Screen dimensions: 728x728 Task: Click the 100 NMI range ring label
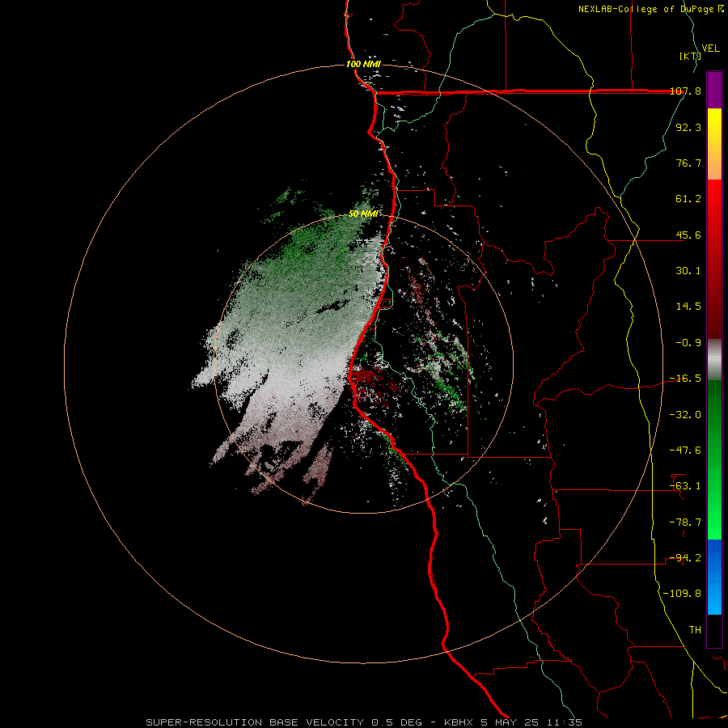(x=363, y=64)
